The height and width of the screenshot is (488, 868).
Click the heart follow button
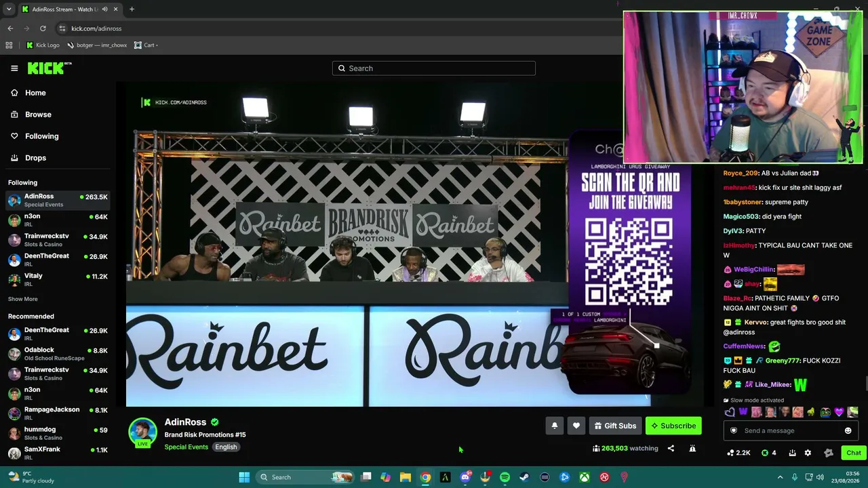[x=576, y=426]
